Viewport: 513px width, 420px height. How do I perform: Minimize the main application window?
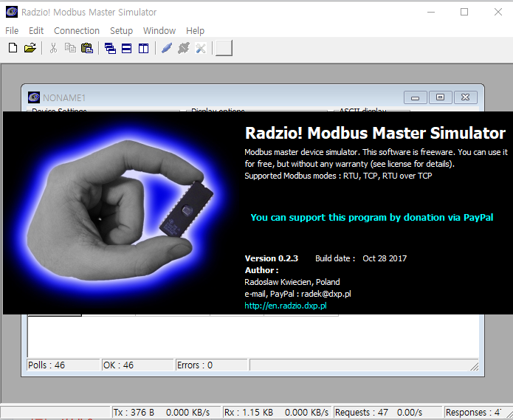click(431, 12)
